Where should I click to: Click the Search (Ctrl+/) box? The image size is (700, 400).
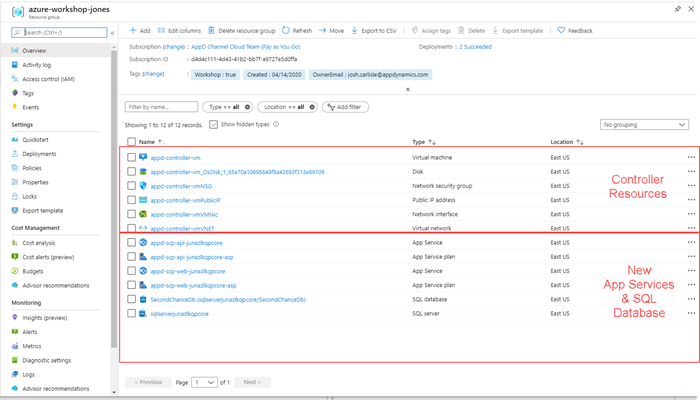pyautogui.click(x=59, y=32)
